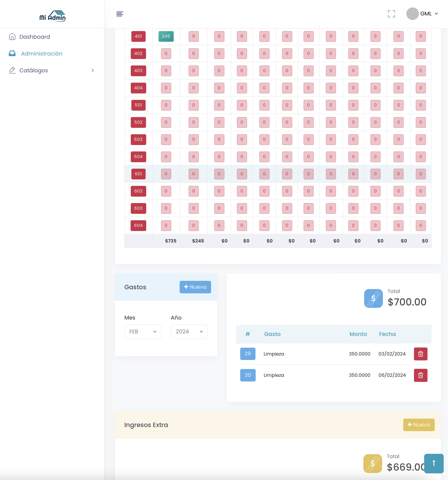
Task: Delete expense row number 29
Action: [420, 354]
